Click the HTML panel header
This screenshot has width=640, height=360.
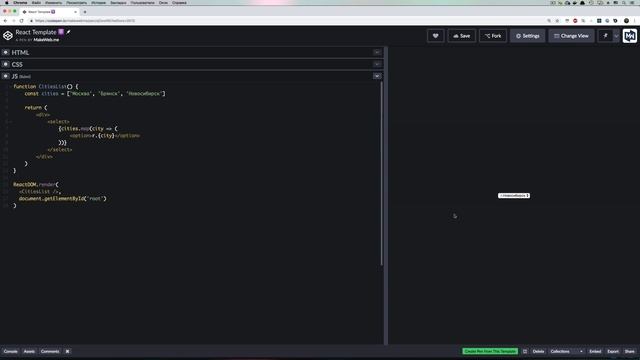(192, 52)
